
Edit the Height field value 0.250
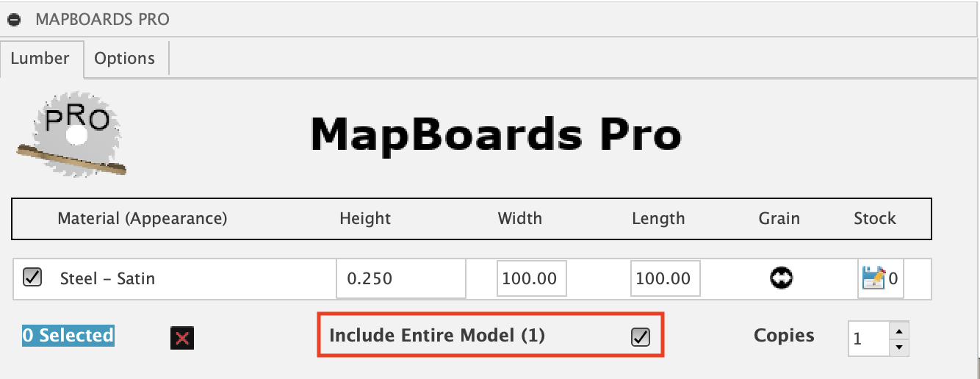click(x=400, y=278)
